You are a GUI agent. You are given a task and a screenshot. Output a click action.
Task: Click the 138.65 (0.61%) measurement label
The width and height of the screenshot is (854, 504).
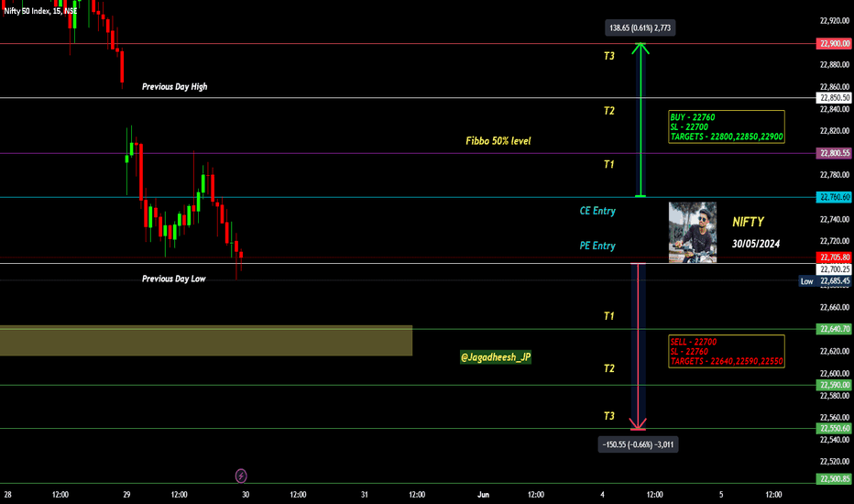click(640, 27)
